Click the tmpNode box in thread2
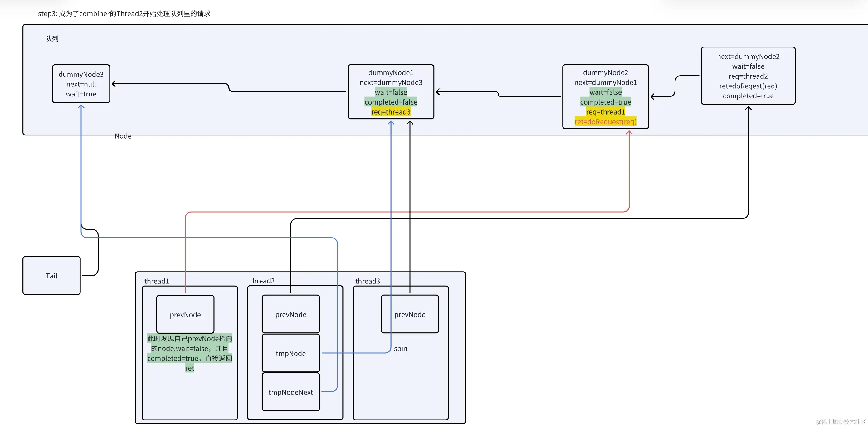Image resolution: width=868 pixels, height=427 pixels. 290,353
